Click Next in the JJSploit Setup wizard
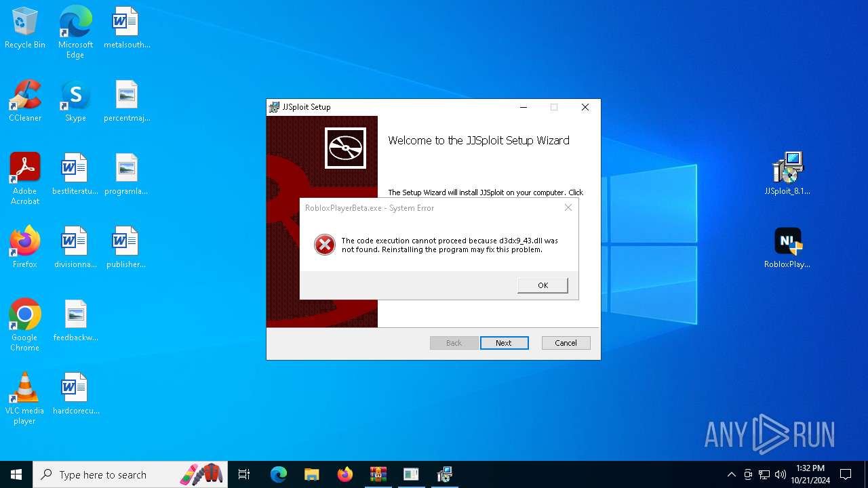 point(504,343)
